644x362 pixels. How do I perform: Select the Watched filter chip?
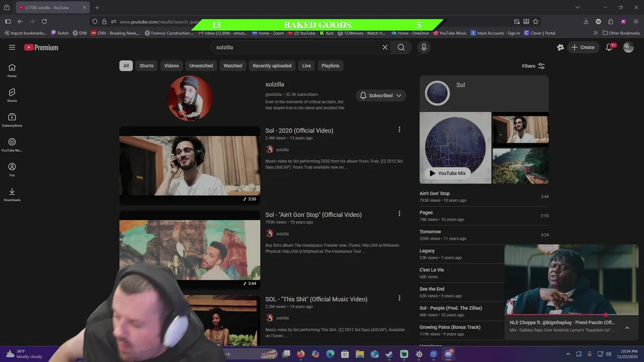pyautogui.click(x=232, y=66)
